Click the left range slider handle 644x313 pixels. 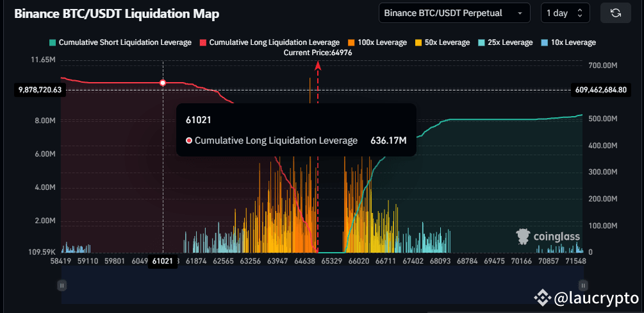point(62,285)
